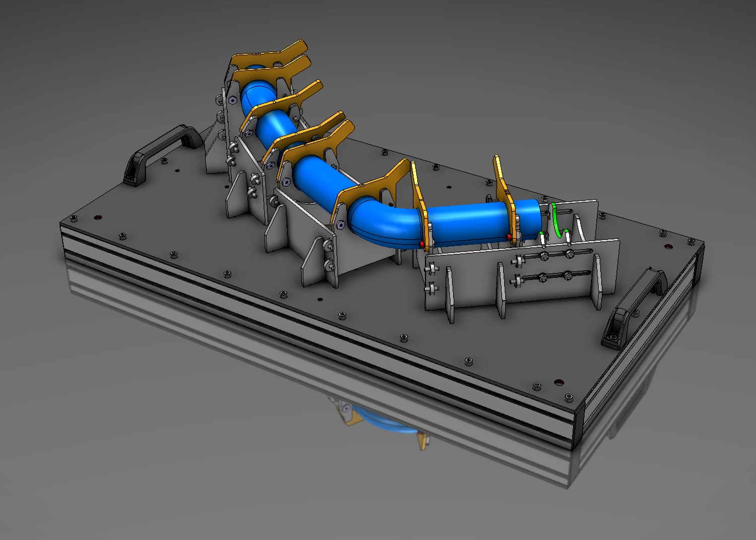Click the red hole near plate's front-right corner

pos(558,383)
